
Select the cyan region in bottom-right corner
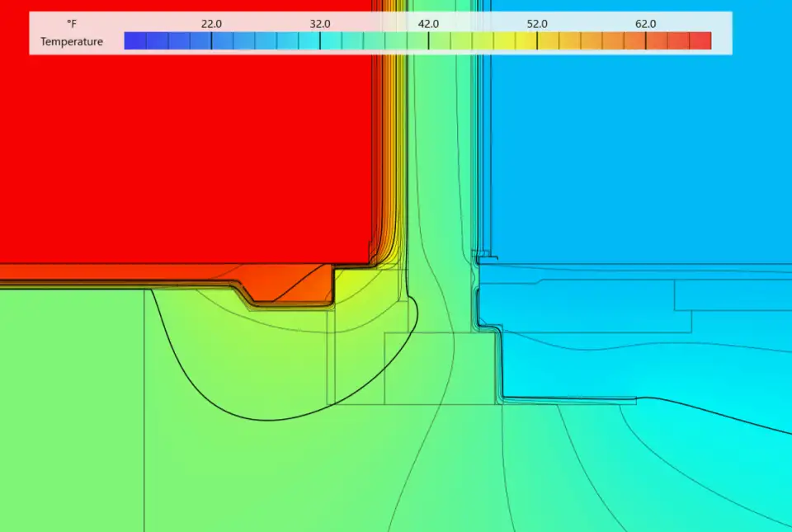[x=726, y=487]
